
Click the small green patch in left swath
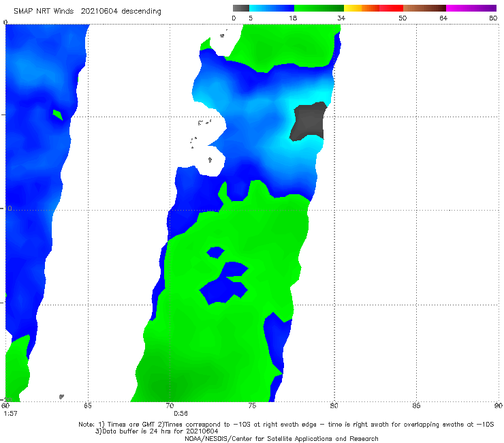pos(58,115)
